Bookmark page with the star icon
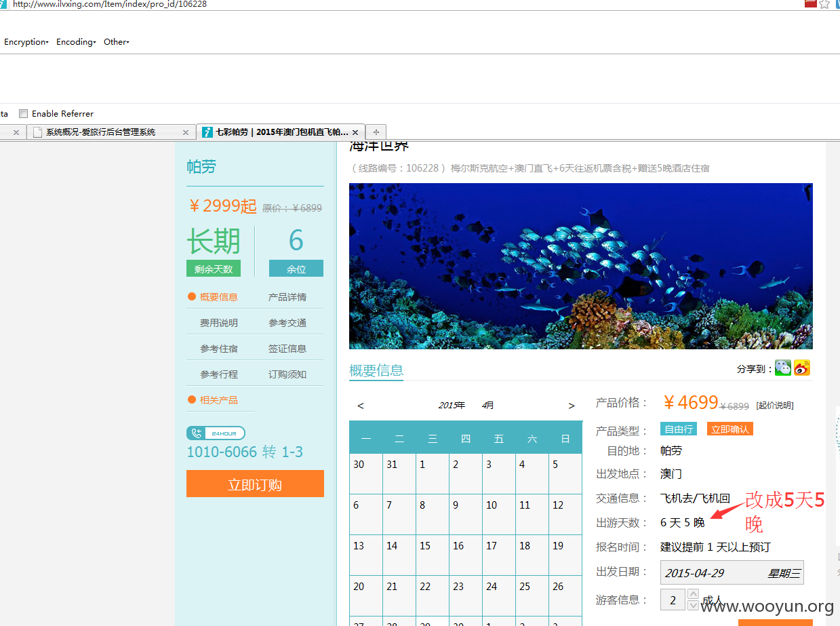Screen dimensions: 840x626 click(x=824, y=4)
